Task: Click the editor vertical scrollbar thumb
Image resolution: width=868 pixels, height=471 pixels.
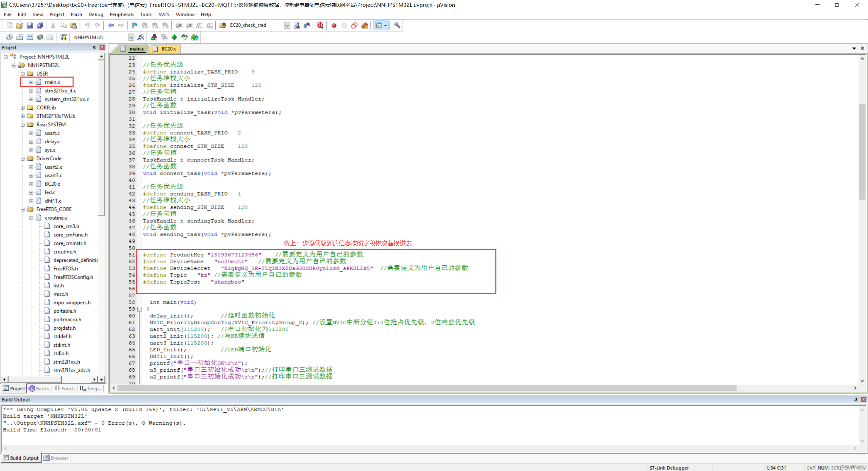Action: 862,152
